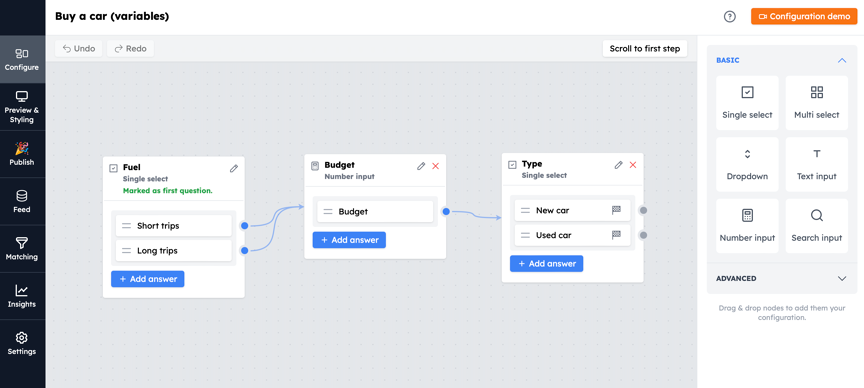Screen dimensions: 864x388
Task: Click the Long trips connector dot
Action: 245,251
